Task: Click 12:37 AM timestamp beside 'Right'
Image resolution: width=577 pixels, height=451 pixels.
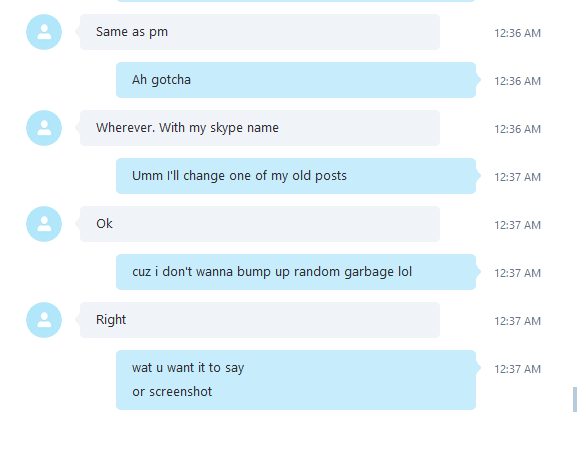Action: pyautogui.click(x=517, y=321)
